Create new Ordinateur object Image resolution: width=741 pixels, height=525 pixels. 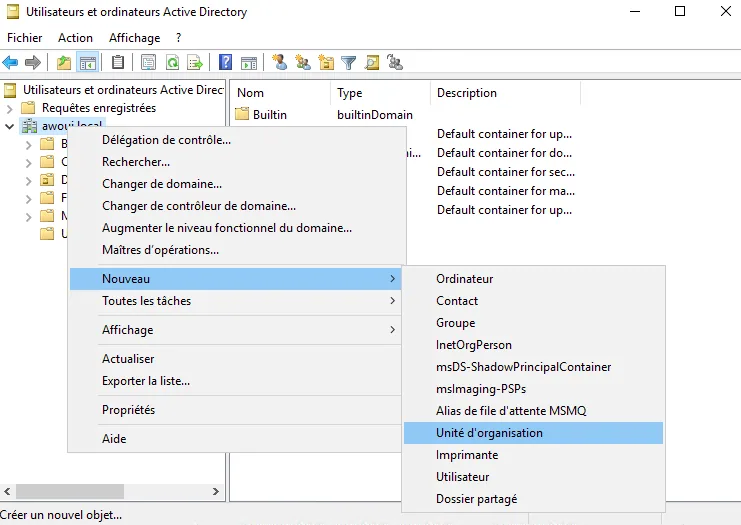tap(534, 279)
